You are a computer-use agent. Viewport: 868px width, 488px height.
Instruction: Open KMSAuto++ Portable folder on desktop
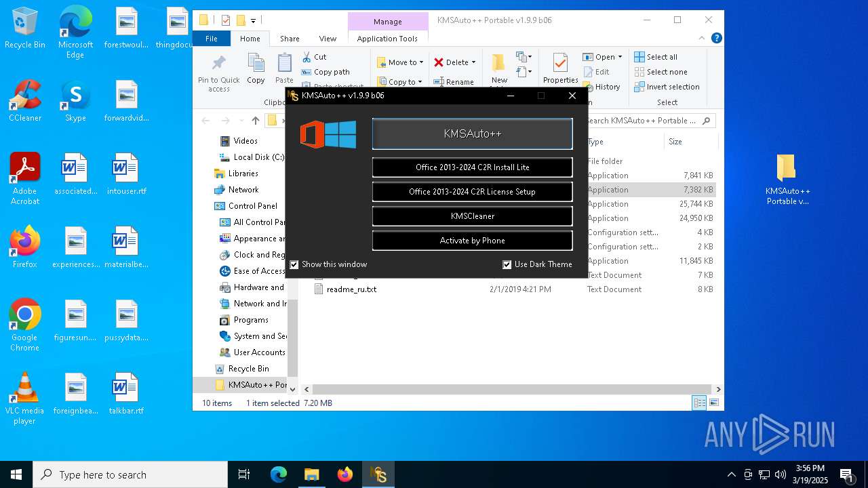click(787, 180)
